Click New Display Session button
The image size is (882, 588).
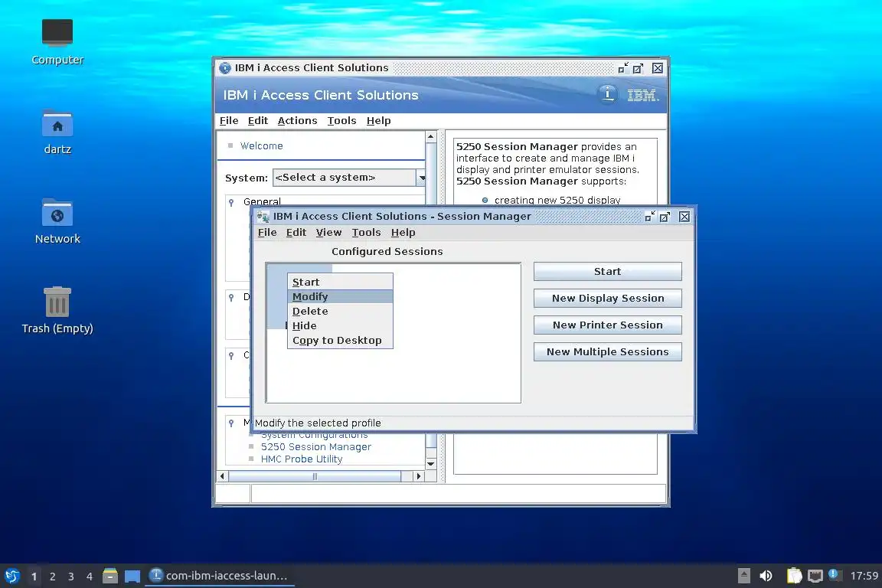click(607, 299)
